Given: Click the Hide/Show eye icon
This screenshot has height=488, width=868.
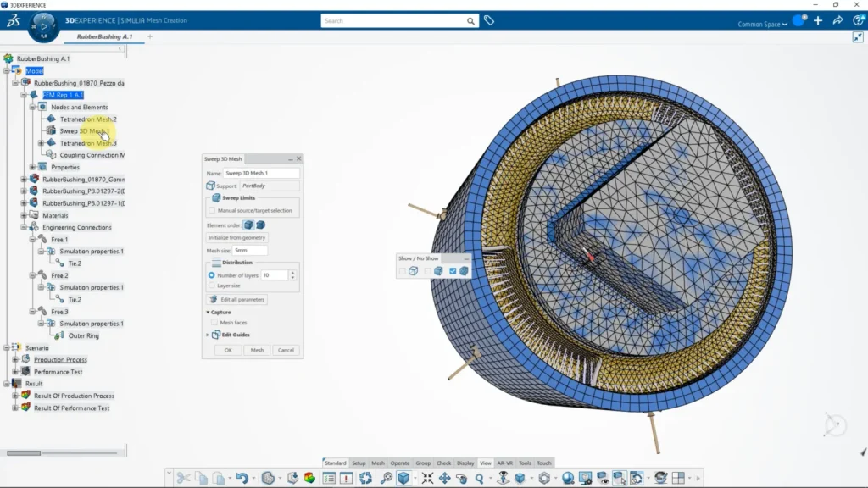Looking at the screenshot, I should click(x=603, y=478).
